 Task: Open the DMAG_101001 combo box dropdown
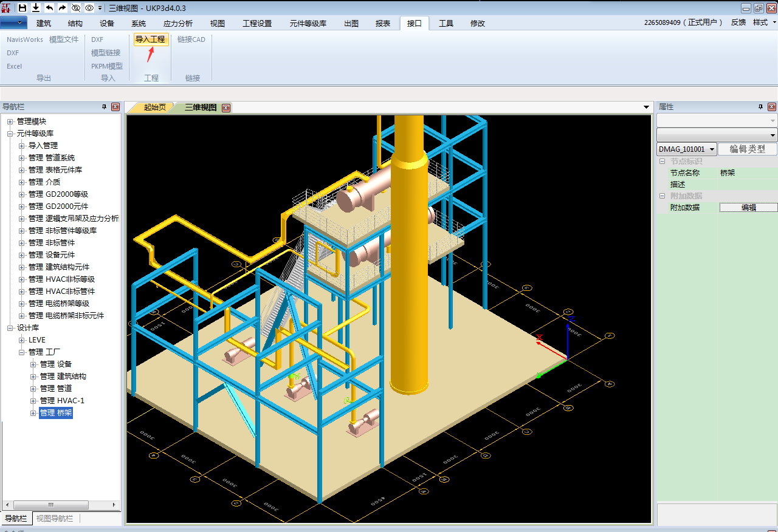pos(712,149)
